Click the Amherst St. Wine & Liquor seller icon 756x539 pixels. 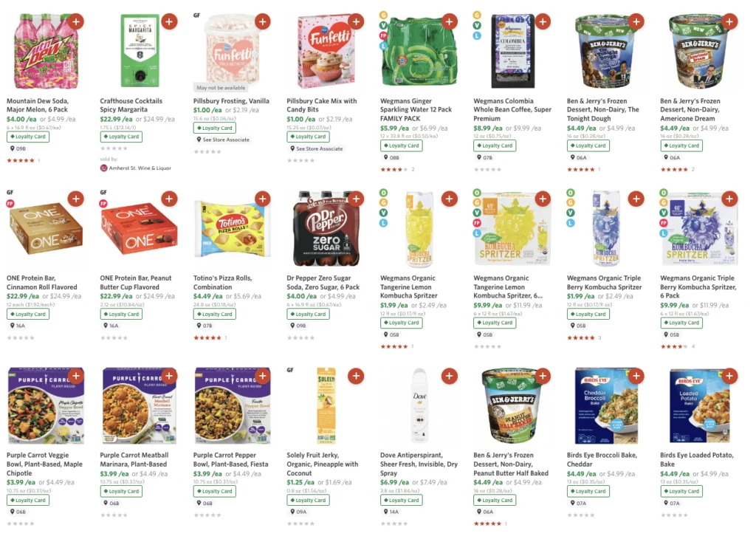tap(103, 169)
